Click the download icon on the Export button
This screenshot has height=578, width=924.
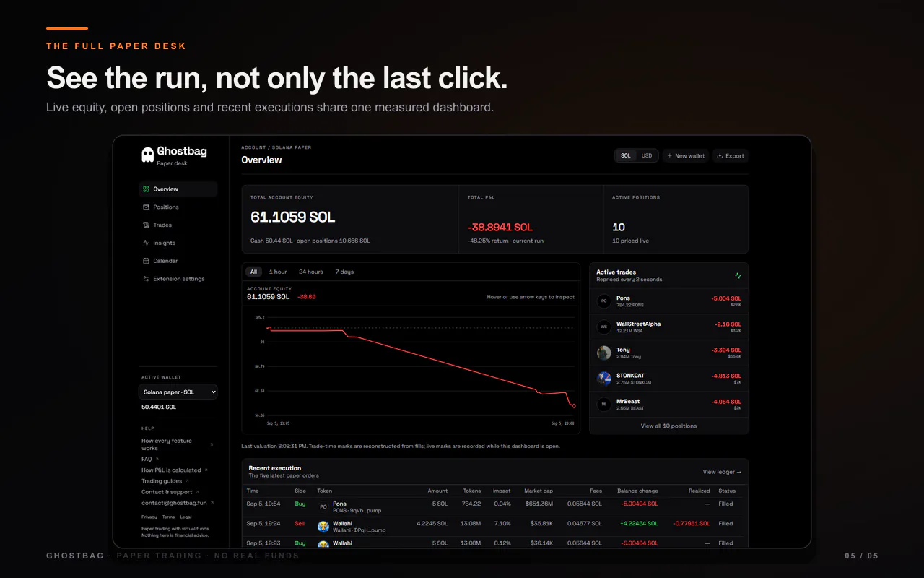click(720, 156)
